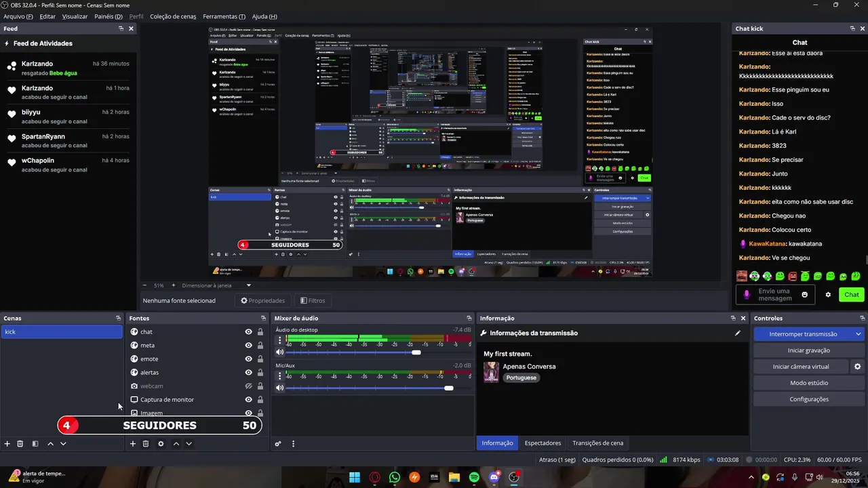Move scene down in Cenas toolbar
This screenshot has height=488, width=868.
click(x=63, y=444)
